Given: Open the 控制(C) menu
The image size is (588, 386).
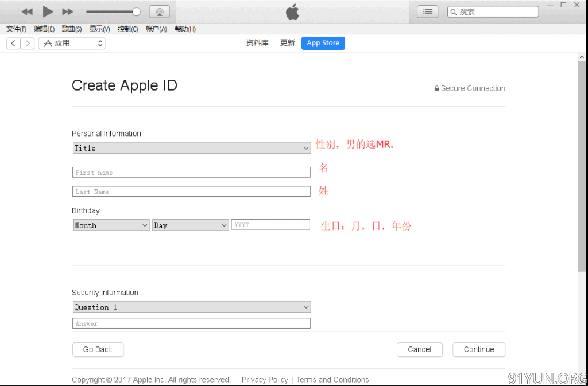Looking at the screenshot, I should click(x=127, y=29).
